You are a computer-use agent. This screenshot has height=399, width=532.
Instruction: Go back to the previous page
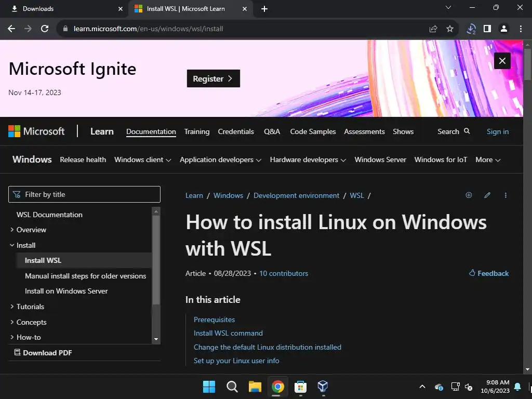pyautogui.click(x=11, y=29)
